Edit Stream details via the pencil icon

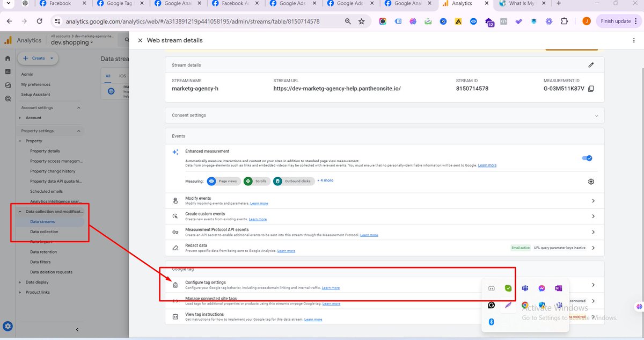[x=591, y=64]
